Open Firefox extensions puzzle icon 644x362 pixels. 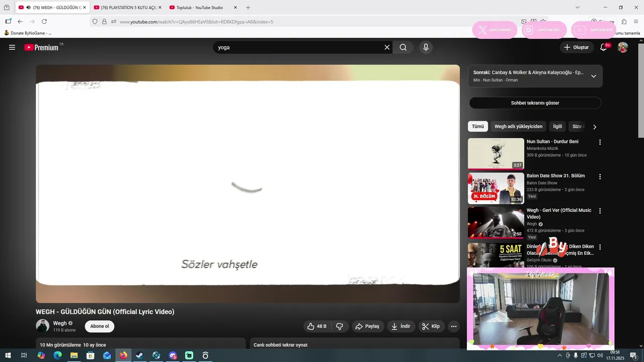(624, 22)
